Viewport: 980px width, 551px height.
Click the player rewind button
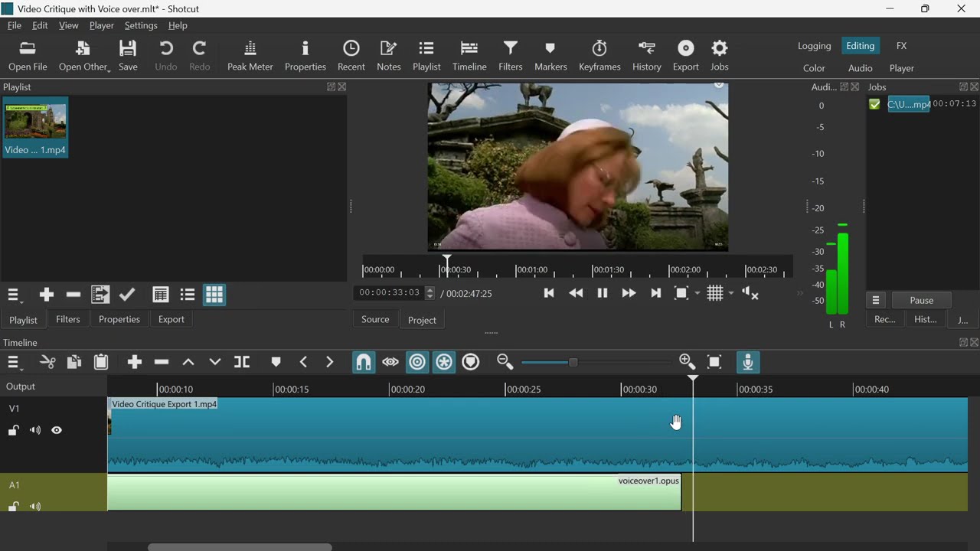coord(576,293)
